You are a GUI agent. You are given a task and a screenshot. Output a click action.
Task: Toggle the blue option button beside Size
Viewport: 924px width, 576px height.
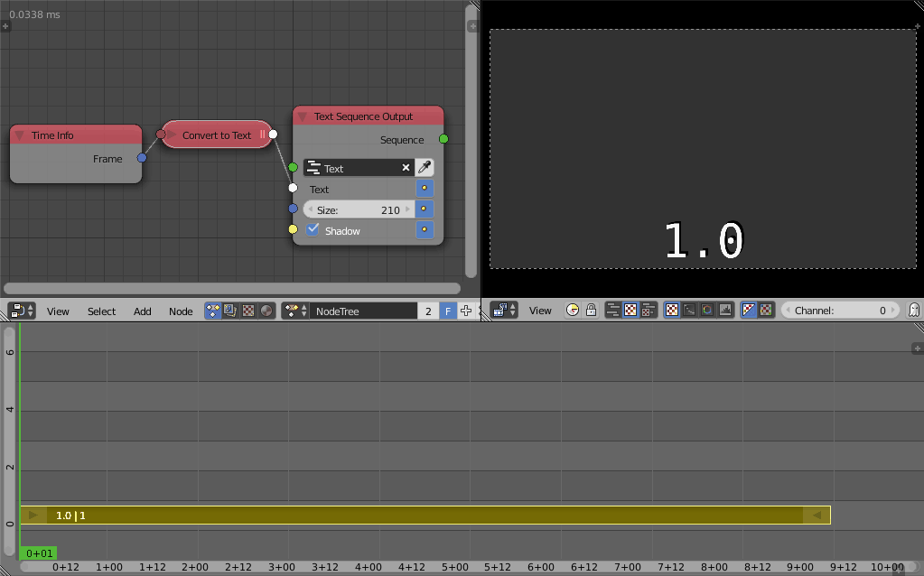(x=424, y=209)
